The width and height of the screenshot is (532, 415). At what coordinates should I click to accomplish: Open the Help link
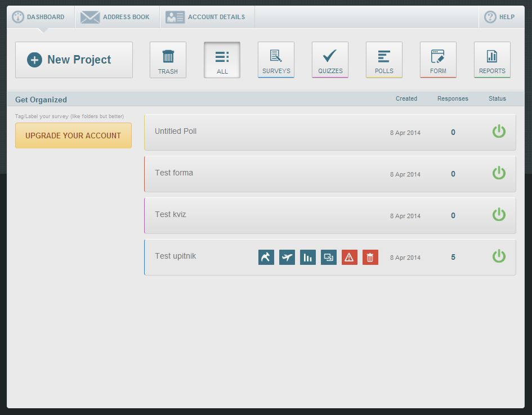500,17
